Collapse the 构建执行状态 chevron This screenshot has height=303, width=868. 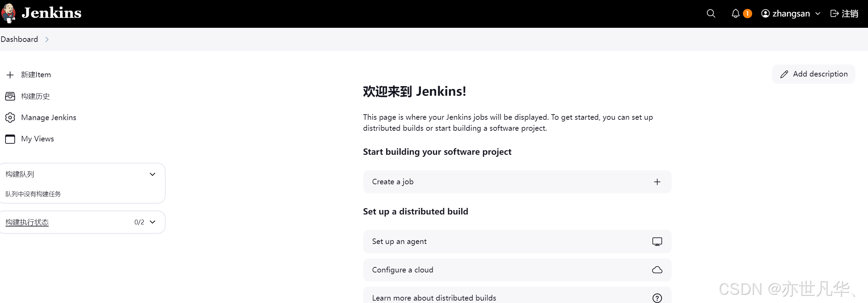pyautogui.click(x=152, y=222)
